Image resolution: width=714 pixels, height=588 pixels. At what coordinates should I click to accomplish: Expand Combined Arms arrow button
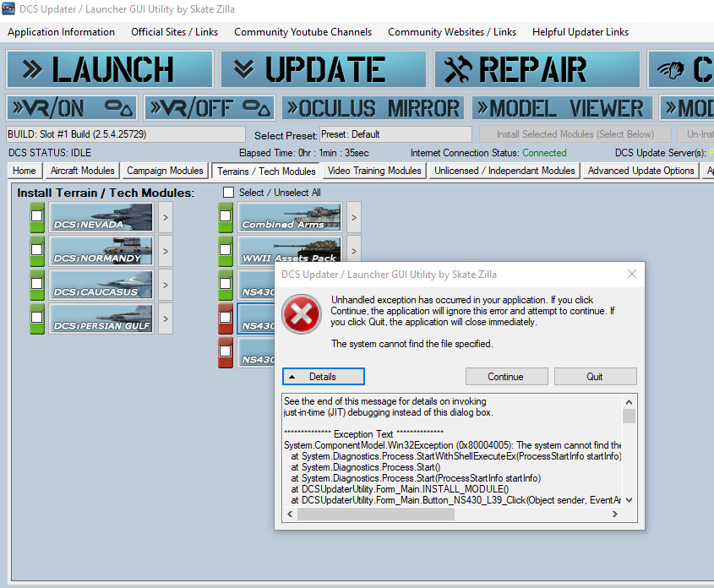click(354, 217)
